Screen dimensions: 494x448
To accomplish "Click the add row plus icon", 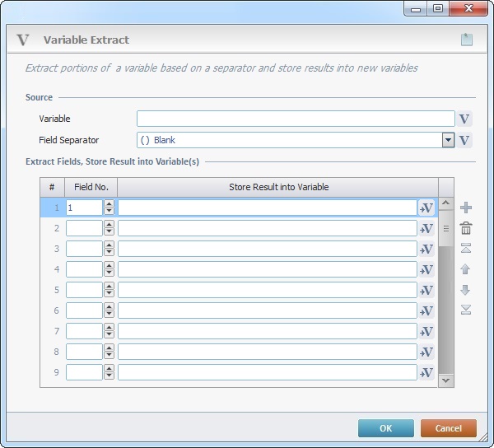I will [x=466, y=208].
